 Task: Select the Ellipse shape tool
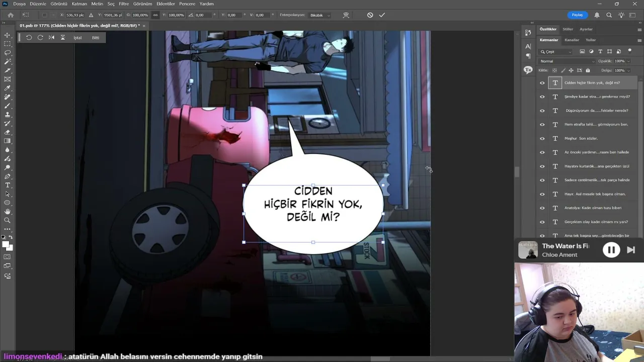pos(8,203)
